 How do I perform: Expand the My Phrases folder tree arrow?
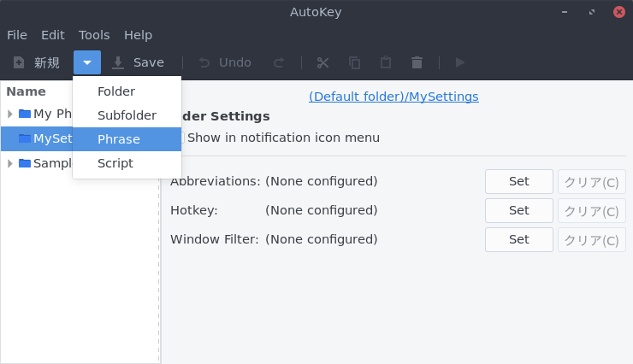coord(10,114)
